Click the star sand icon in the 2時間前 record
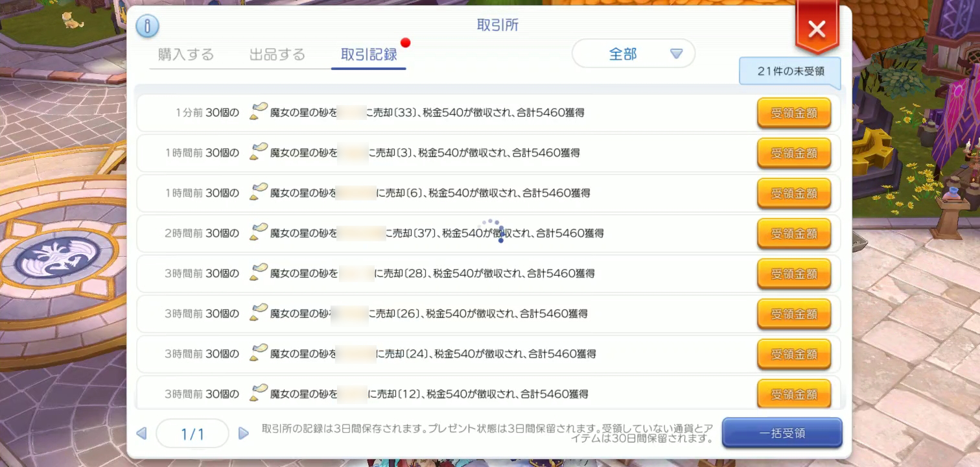This screenshot has width=980, height=467. point(259,232)
